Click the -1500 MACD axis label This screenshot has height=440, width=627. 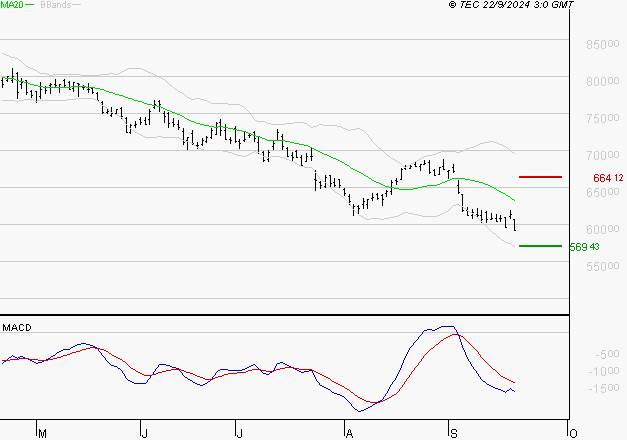[x=604, y=388]
